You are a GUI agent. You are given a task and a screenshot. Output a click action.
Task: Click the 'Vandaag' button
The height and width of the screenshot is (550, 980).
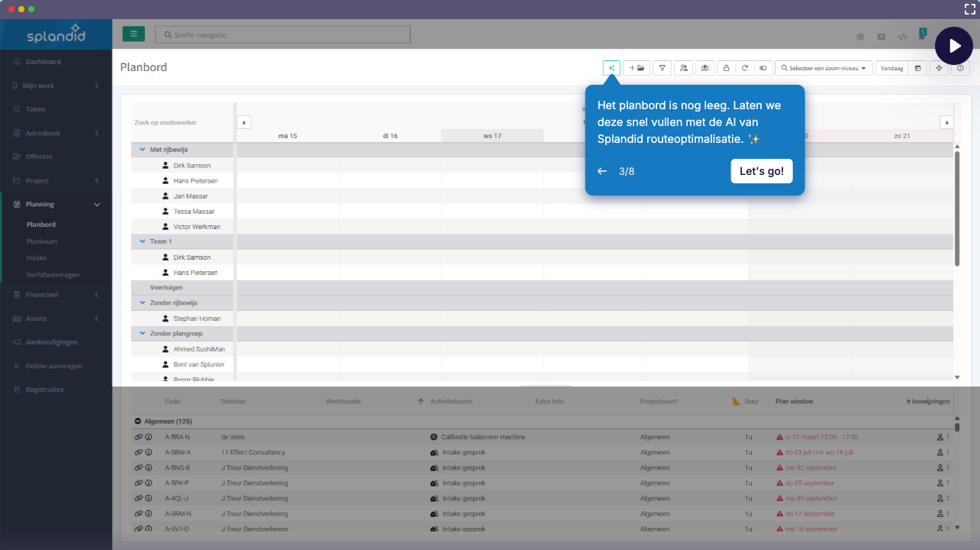coord(891,68)
